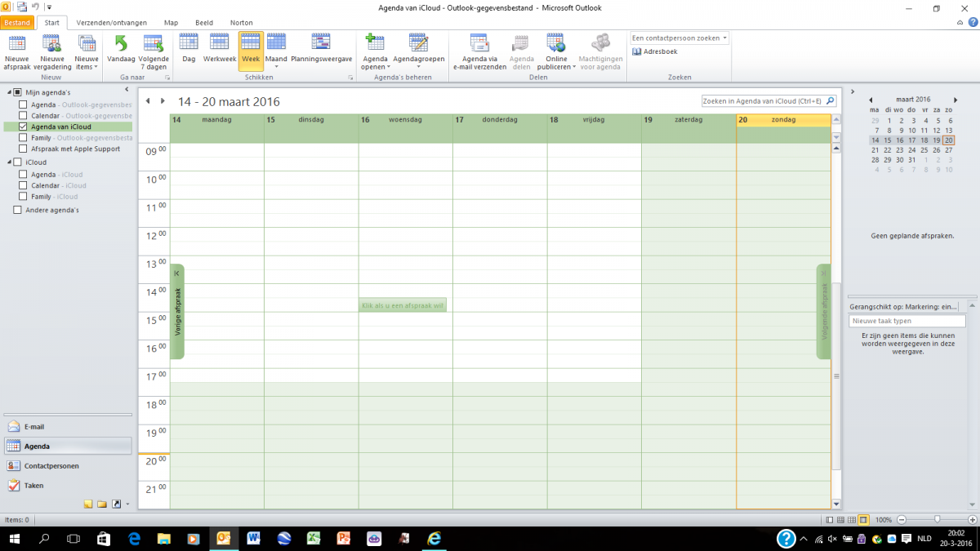Toggle the Mijn agenda's group checkbox

tap(18, 92)
